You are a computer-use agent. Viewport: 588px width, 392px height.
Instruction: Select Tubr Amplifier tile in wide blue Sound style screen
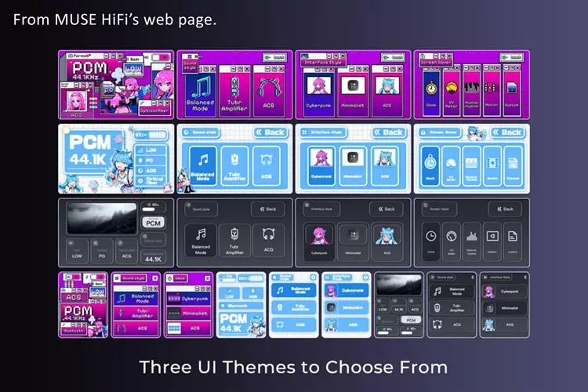point(234,165)
